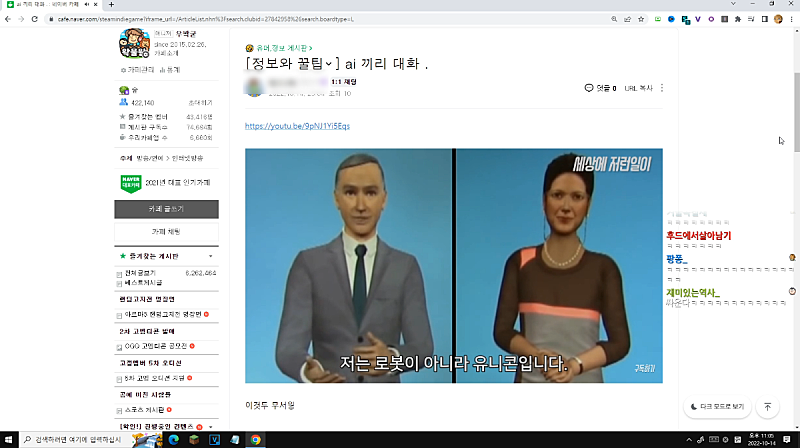Click the page vertical scrollbar thumb
The image size is (800, 448).
click(x=796, y=112)
